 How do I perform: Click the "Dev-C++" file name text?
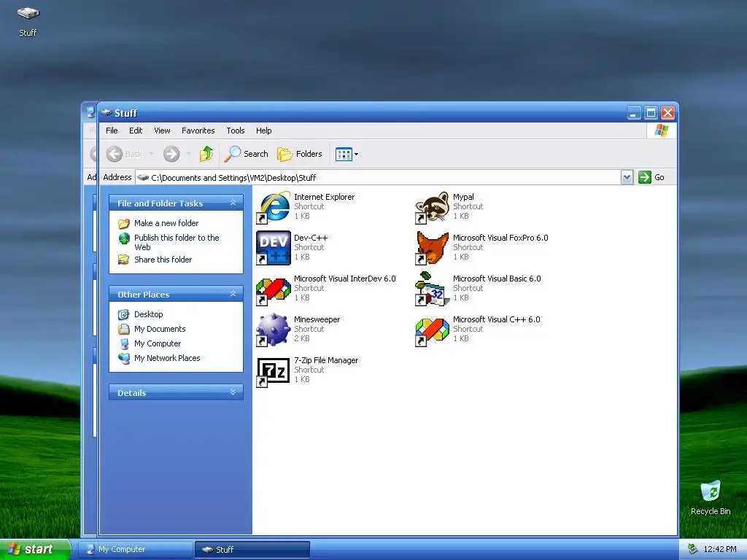point(311,238)
